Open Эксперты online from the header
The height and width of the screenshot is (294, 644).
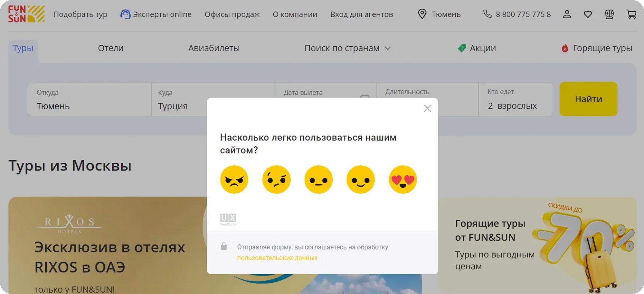click(156, 14)
